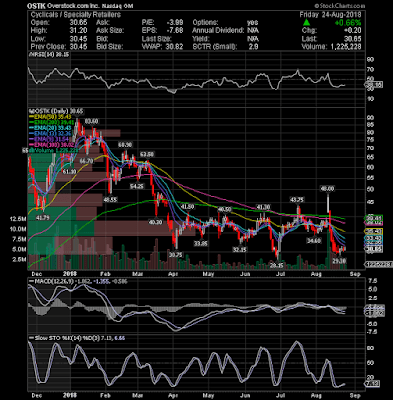
Task: Click the RSI(14) indicator panel label
Action: pyautogui.click(x=49, y=54)
